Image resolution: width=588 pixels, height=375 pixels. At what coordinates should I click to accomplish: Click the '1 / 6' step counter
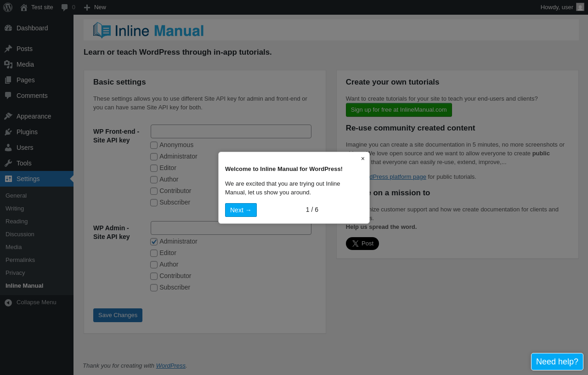312,210
